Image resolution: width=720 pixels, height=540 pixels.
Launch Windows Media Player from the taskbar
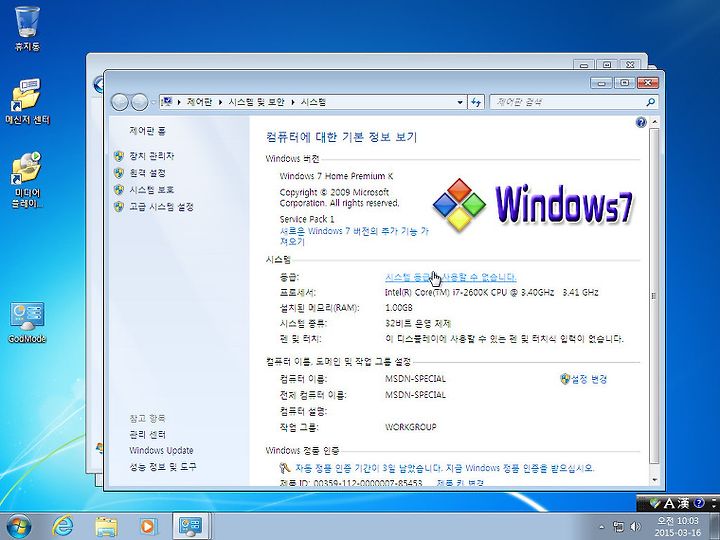[x=148, y=526]
